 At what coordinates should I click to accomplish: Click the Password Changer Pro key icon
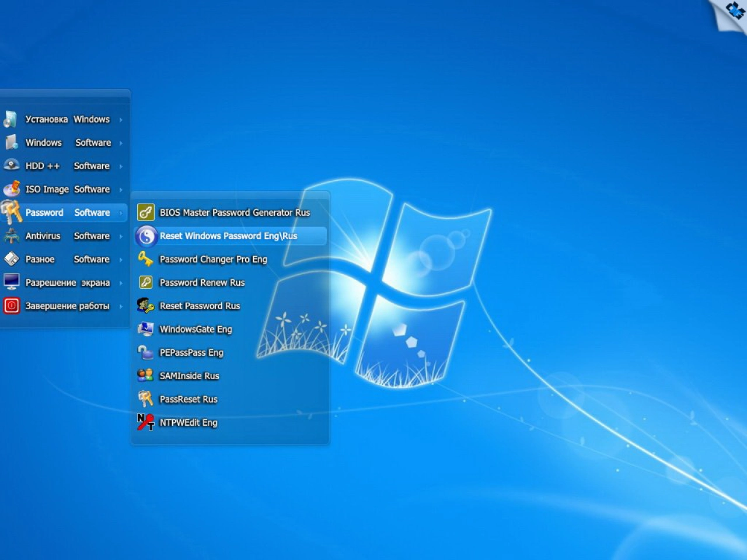click(146, 259)
